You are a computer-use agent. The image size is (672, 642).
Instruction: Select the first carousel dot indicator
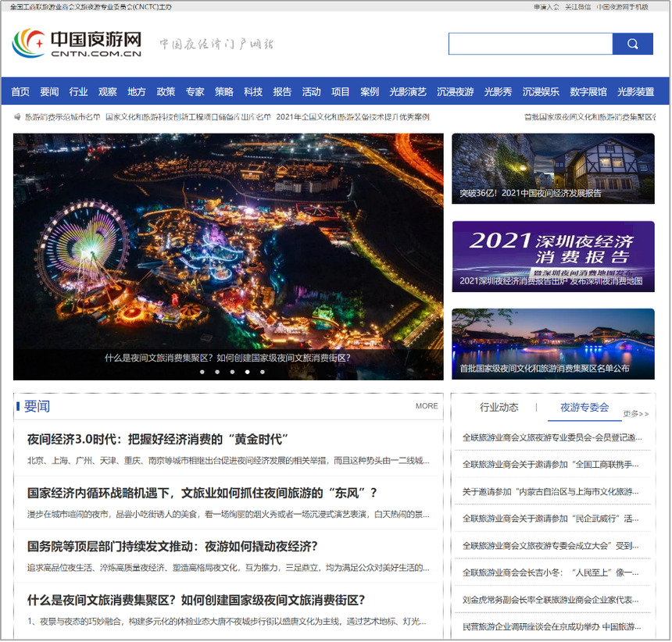(x=202, y=372)
